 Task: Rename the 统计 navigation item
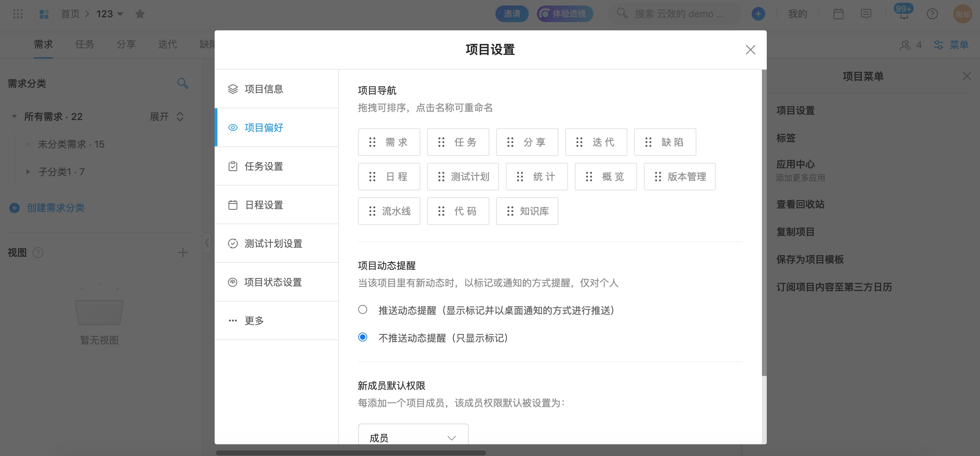click(x=544, y=177)
